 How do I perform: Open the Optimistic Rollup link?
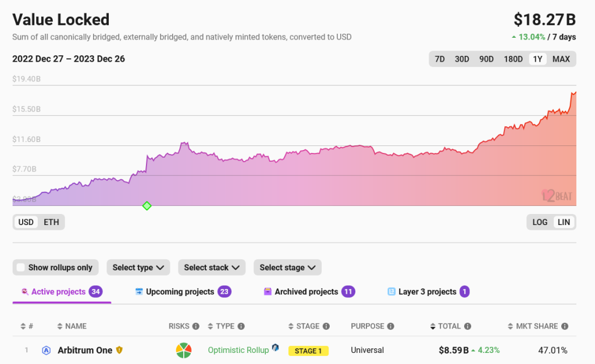(238, 350)
